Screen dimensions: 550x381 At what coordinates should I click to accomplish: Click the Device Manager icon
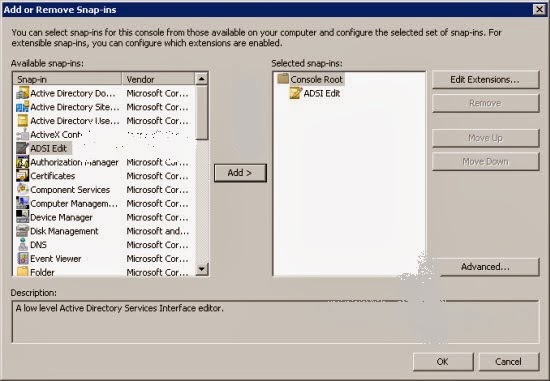click(23, 217)
